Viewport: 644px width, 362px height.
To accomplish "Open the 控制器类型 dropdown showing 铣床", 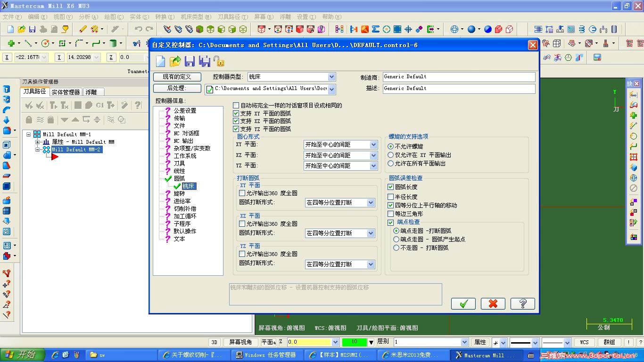I will pos(332,77).
